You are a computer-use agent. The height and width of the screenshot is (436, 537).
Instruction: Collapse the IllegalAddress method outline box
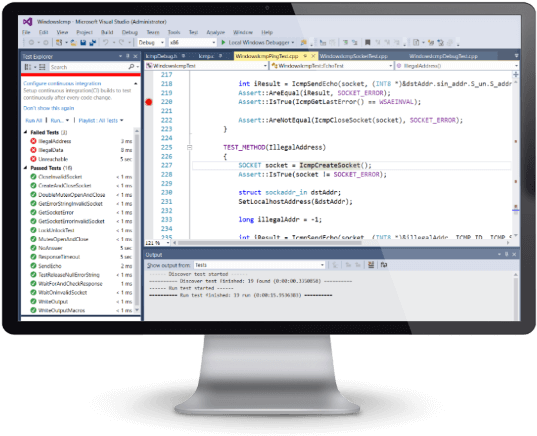[x=189, y=148]
